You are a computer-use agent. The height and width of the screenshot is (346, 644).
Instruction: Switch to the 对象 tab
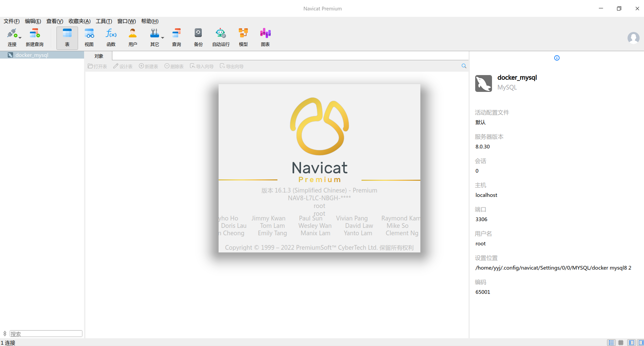(x=99, y=56)
